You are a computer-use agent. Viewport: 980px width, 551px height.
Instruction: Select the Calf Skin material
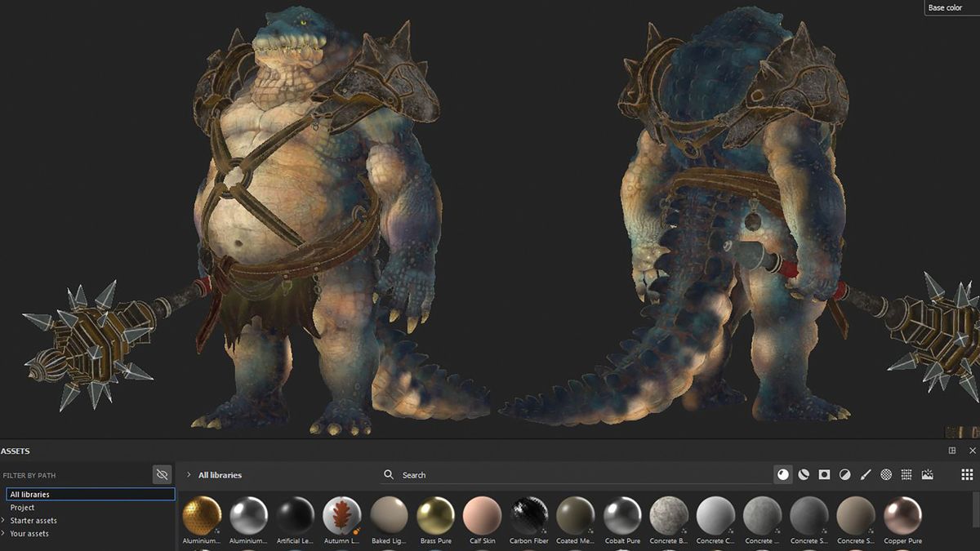[482, 520]
